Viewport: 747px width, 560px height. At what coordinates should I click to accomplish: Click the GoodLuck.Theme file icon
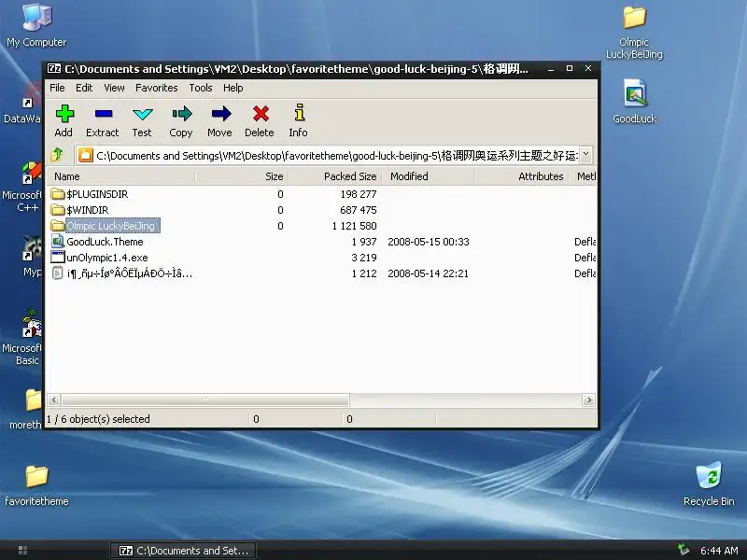click(58, 242)
